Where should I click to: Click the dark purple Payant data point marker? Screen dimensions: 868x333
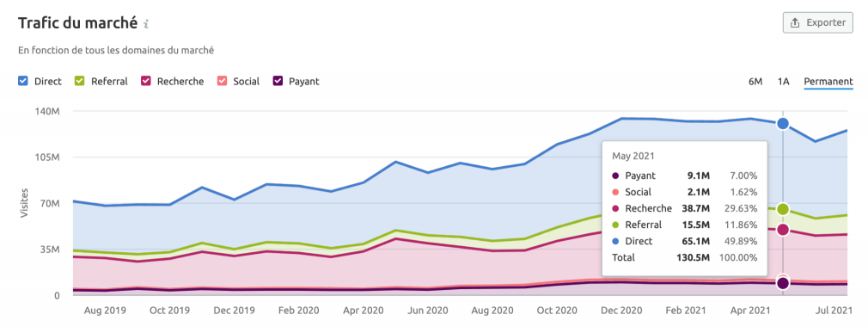coord(783,283)
